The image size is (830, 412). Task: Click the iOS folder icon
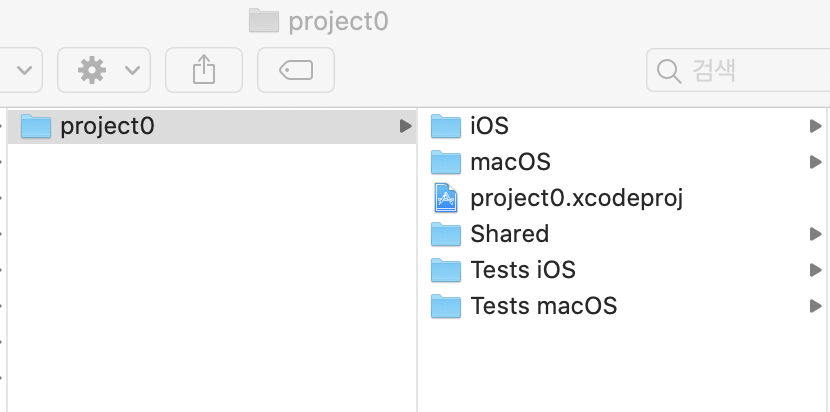pos(445,126)
